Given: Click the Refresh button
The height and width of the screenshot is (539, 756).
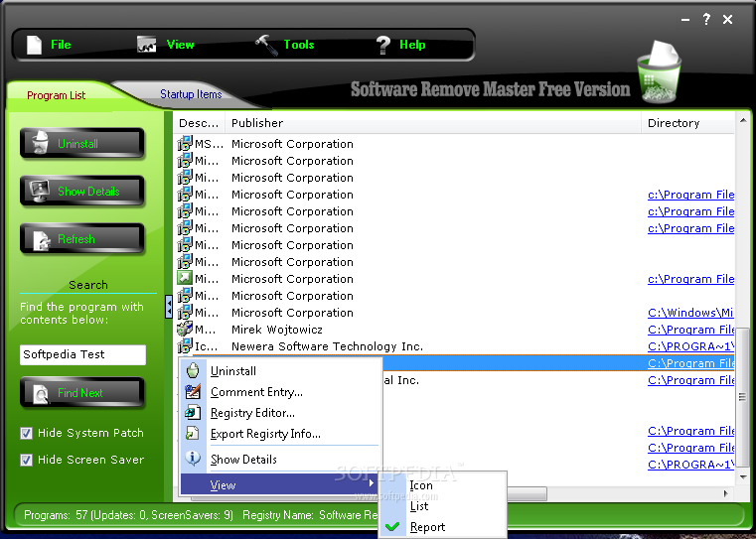Looking at the screenshot, I should click(x=82, y=239).
